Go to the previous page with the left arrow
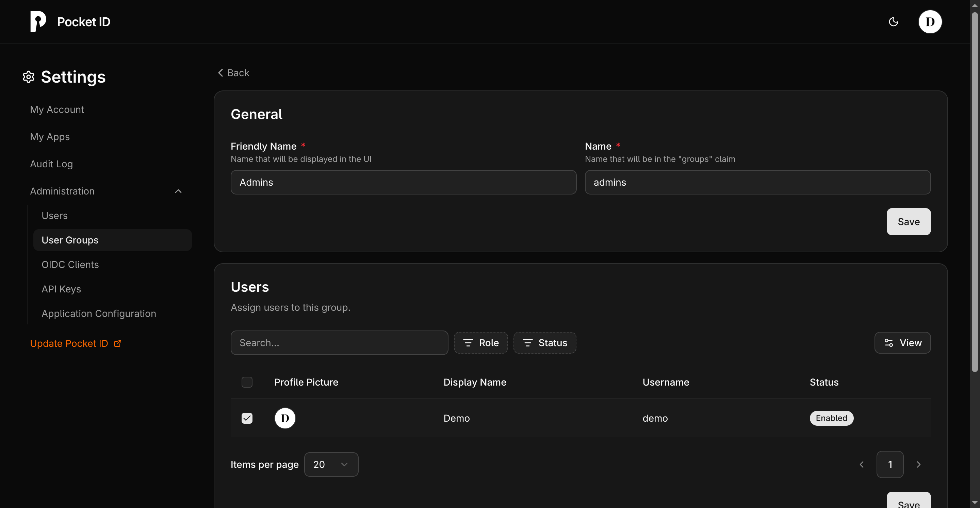 pos(862,464)
